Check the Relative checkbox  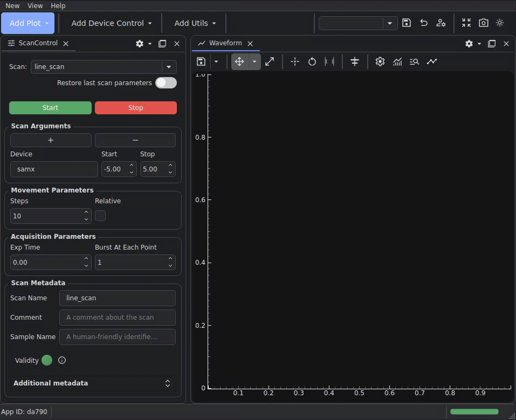coord(100,216)
